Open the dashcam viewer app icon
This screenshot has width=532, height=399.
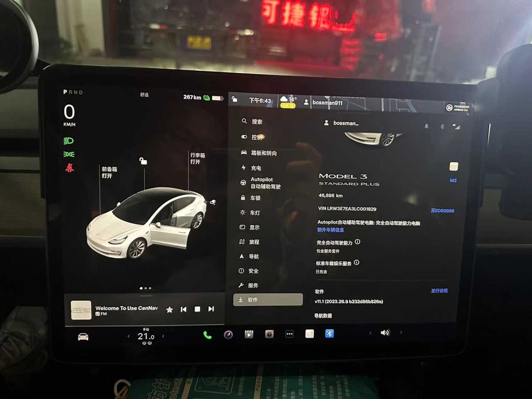pyautogui.click(x=269, y=334)
